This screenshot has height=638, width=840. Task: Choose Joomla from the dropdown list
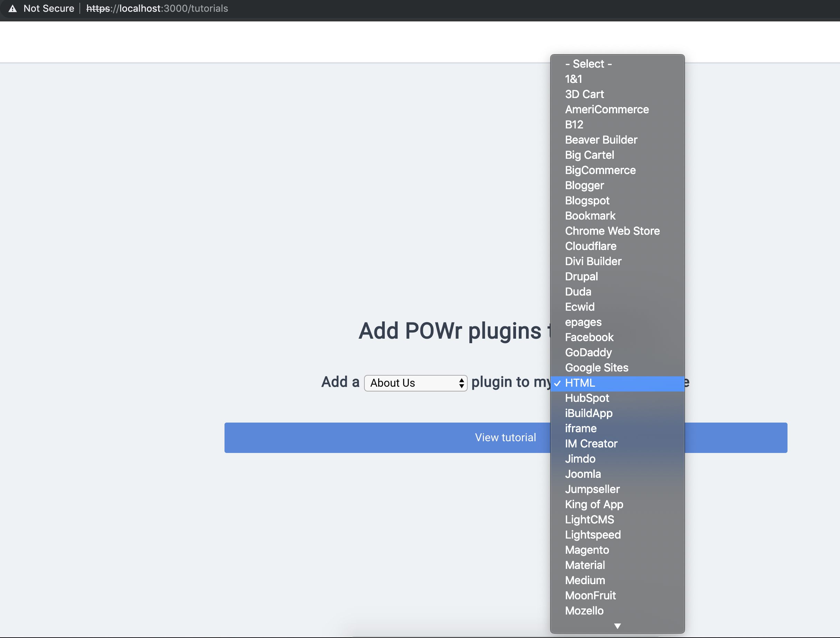(583, 474)
